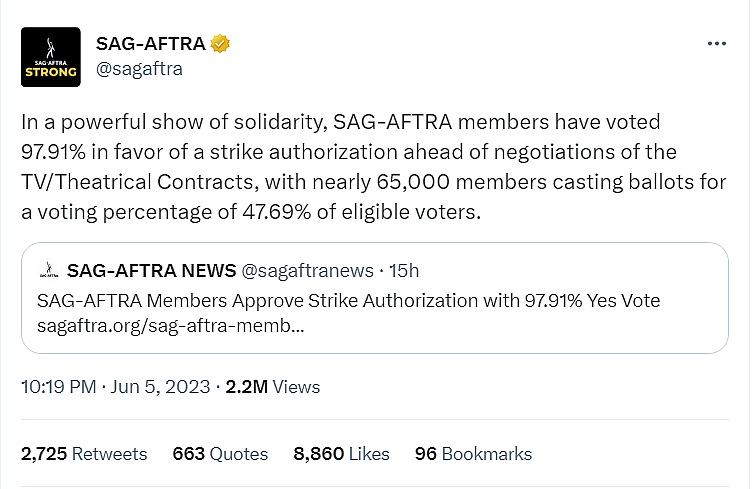Follow the sagaftra.org article link
The width and height of the screenshot is (752, 489).
point(170,326)
